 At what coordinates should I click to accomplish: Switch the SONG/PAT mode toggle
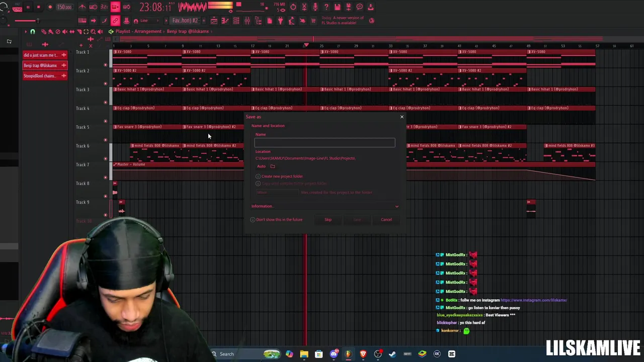pos(18,7)
